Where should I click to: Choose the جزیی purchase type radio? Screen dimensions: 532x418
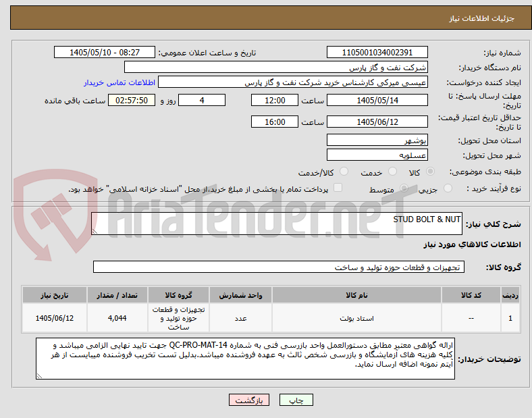click(448, 188)
